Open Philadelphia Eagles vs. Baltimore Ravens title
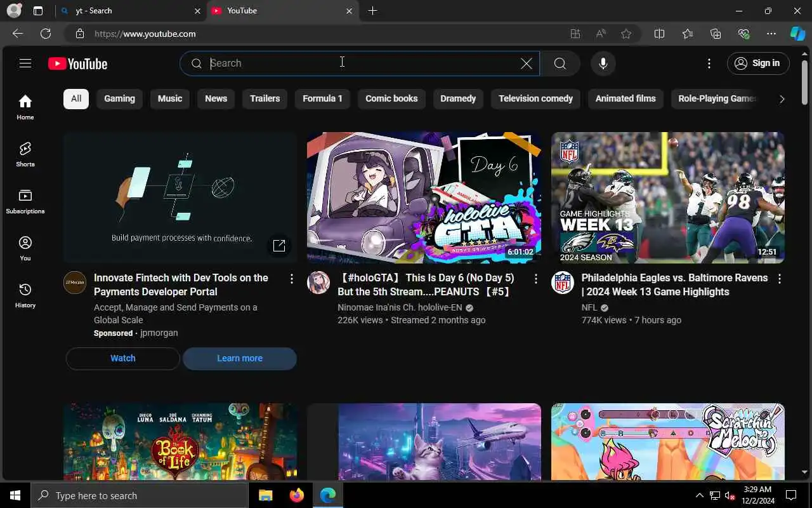The width and height of the screenshot is (812, 508). point(674,284)
